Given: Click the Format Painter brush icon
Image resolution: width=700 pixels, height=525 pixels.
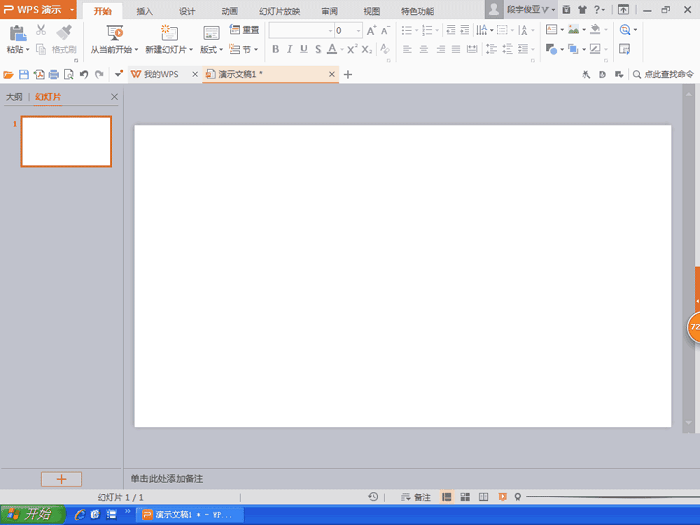Looking at the screenshot, I should [x=65, y=33].
